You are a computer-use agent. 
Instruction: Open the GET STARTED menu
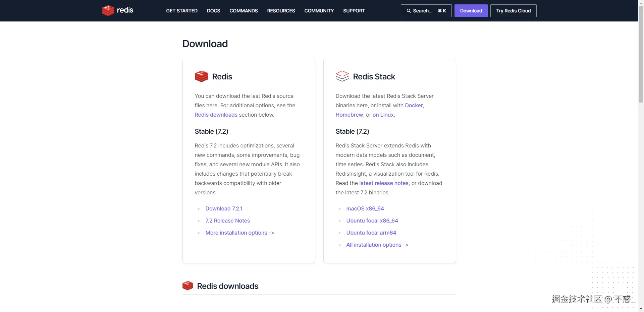click(181, 10)
